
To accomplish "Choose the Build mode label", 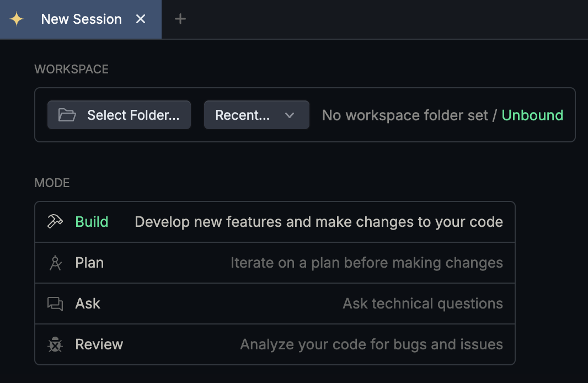I will point(92,222).
